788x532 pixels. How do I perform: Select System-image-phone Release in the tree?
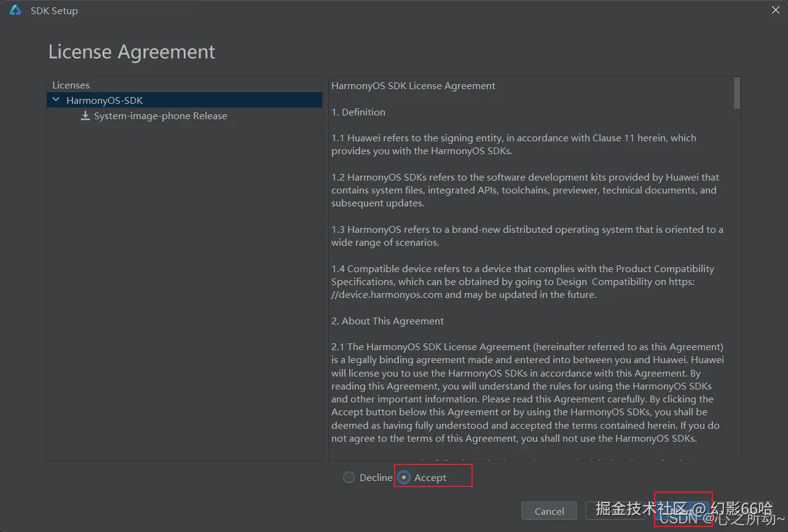point(160,115)
